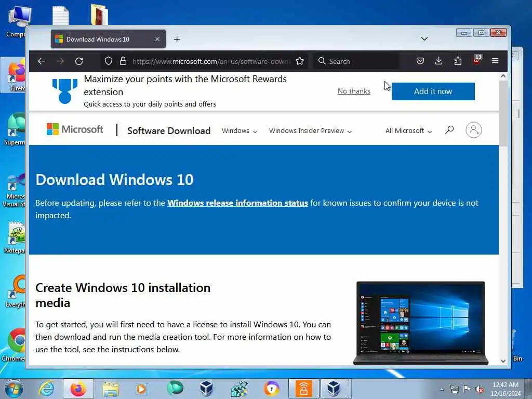This screenshot has width=532, height=399.
Task: Click the Firefox forward arrow
Action: tap(60, 61)
